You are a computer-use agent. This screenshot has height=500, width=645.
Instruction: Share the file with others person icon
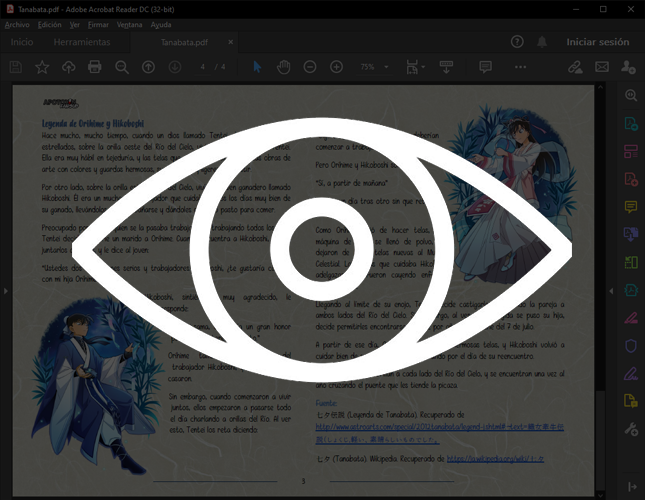[x=628, y=67]
